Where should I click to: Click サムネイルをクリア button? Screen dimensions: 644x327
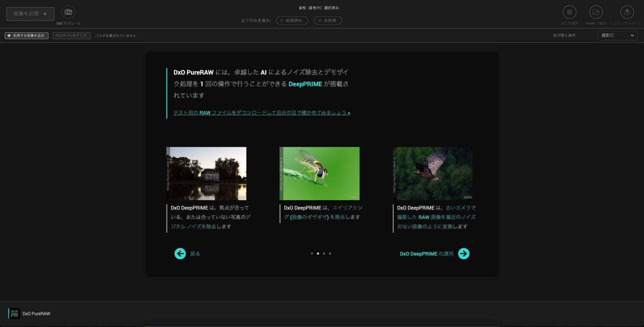click(71, 36)
